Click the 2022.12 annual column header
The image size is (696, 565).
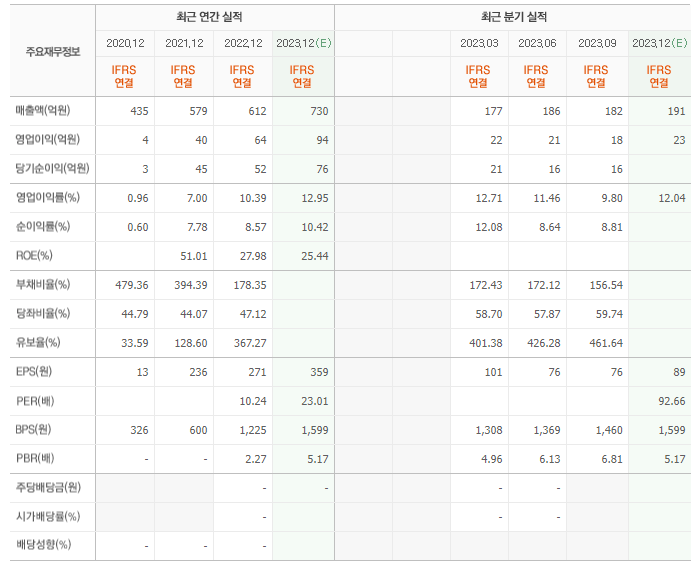pyautogui.click(x=243, y=43)
